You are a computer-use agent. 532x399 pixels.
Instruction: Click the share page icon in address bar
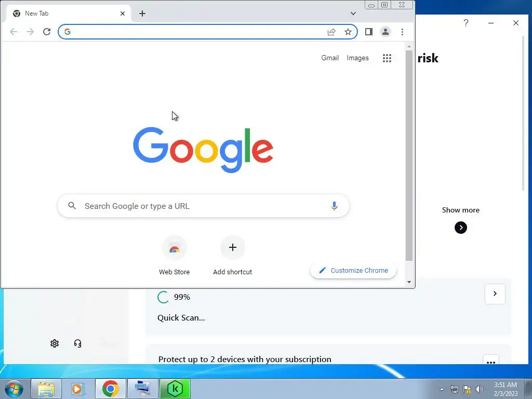click(331, 32)
